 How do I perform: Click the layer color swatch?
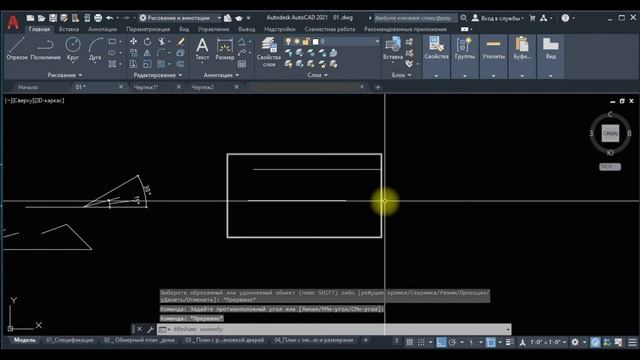click(x=316, y=42)
